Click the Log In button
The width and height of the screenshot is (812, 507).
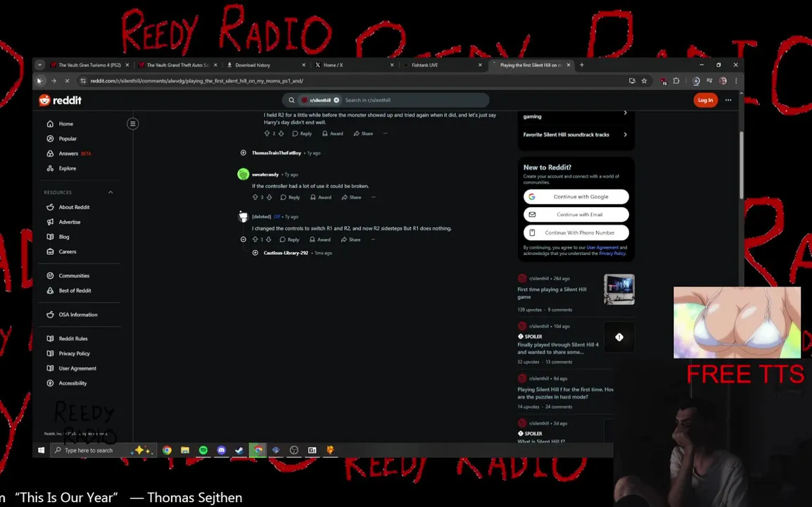[705, 100]
